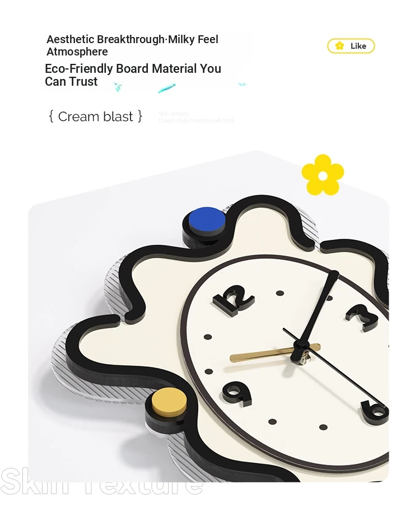Click the Eco-Friendly Board Material heading
This screenshot has height=521, width=420.
(133, 75)
